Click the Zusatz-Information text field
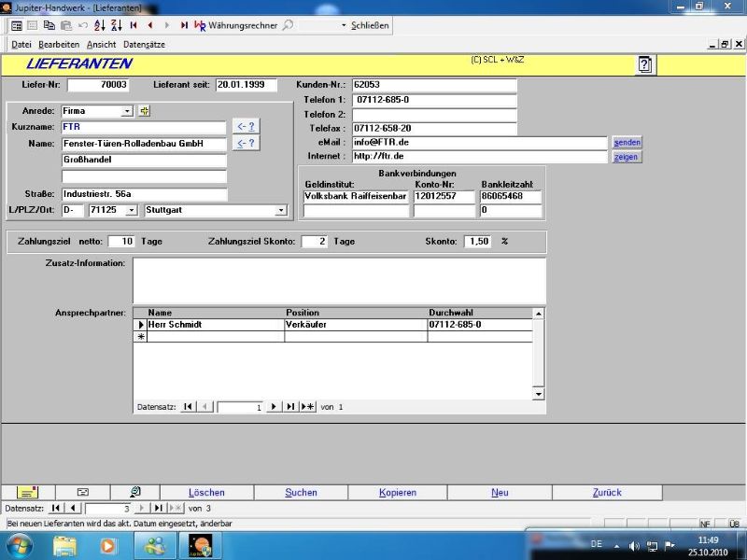 tap(339, 279)
